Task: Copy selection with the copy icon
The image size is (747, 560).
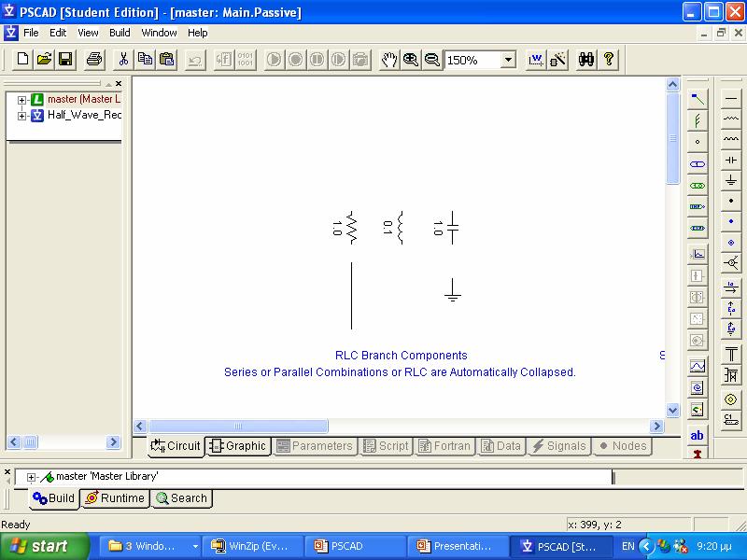Action: pos(145,60)
